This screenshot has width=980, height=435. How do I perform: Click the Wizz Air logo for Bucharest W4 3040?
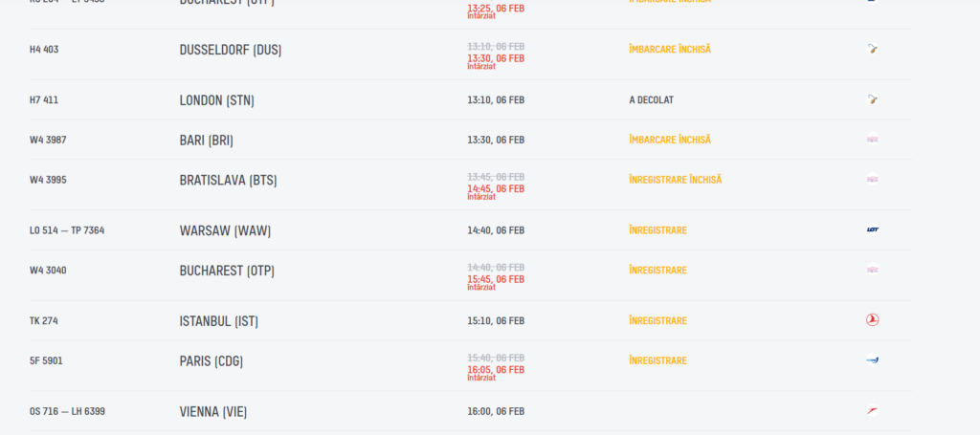point(872,271)
